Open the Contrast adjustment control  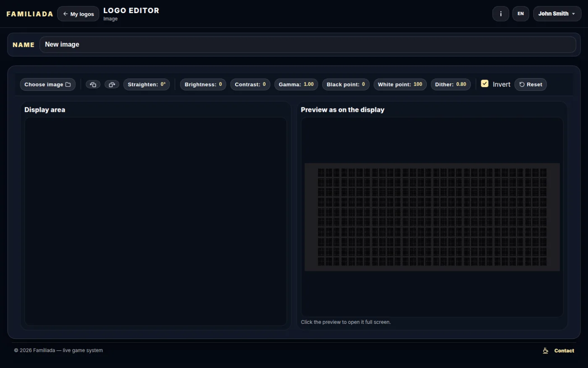250,85
